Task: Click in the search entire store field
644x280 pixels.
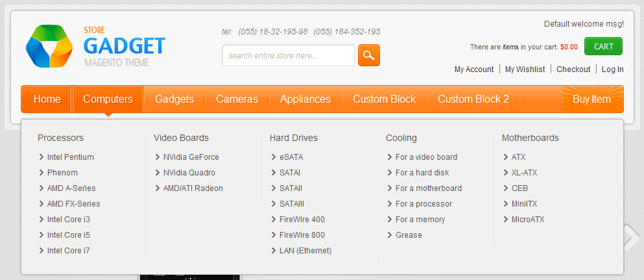Action: pos(289,55)
